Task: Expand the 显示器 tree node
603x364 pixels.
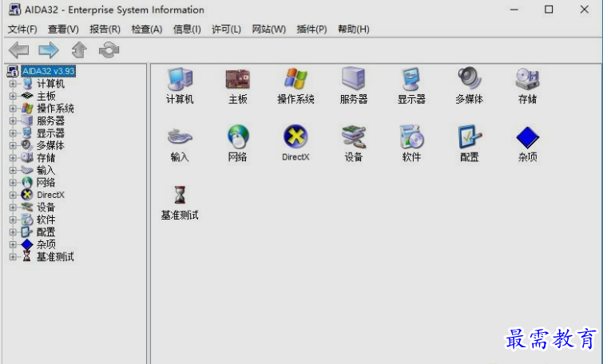Action: [13, 133]
